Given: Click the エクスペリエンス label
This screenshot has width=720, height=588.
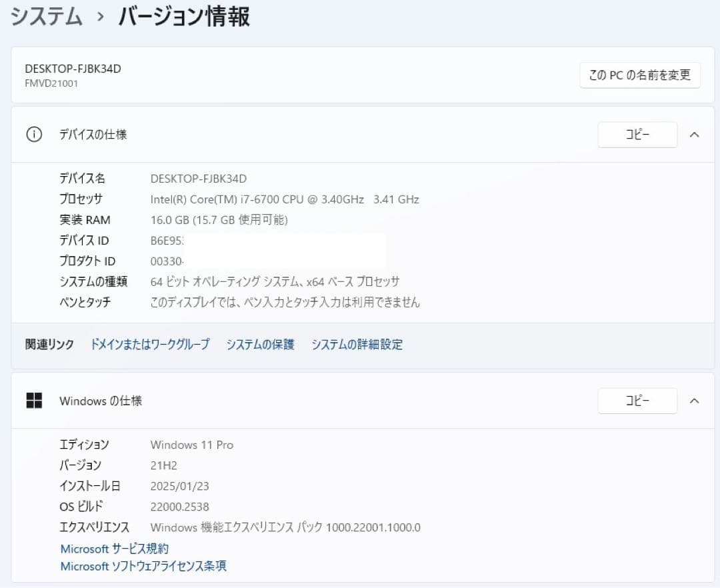Looking at the screenshot, I should point(94,527).
